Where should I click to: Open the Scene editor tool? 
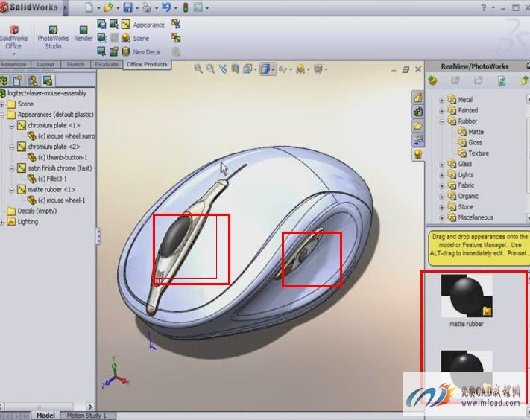point(125,38)
